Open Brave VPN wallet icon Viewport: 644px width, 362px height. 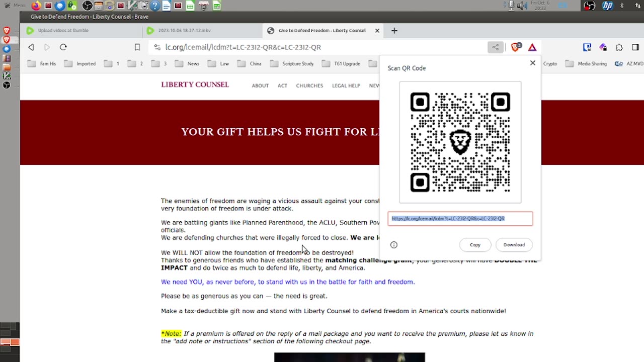603,47
